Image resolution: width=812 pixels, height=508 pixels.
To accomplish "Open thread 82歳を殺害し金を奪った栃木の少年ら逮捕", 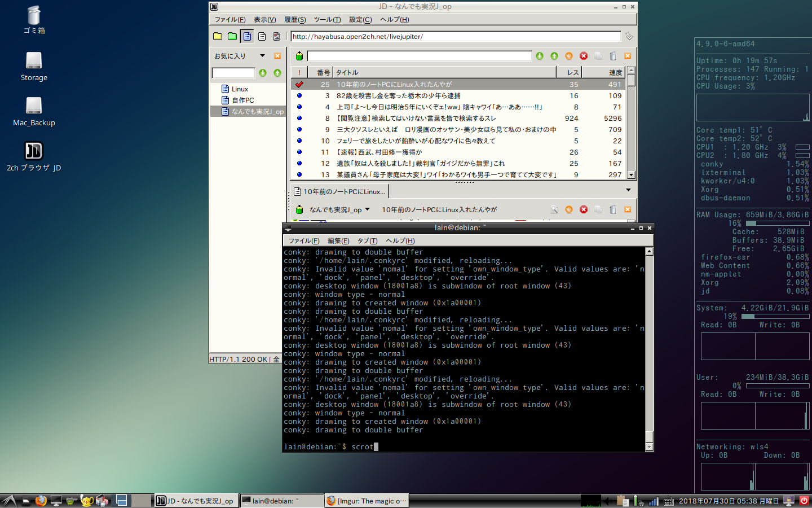I will coord(458,95).
